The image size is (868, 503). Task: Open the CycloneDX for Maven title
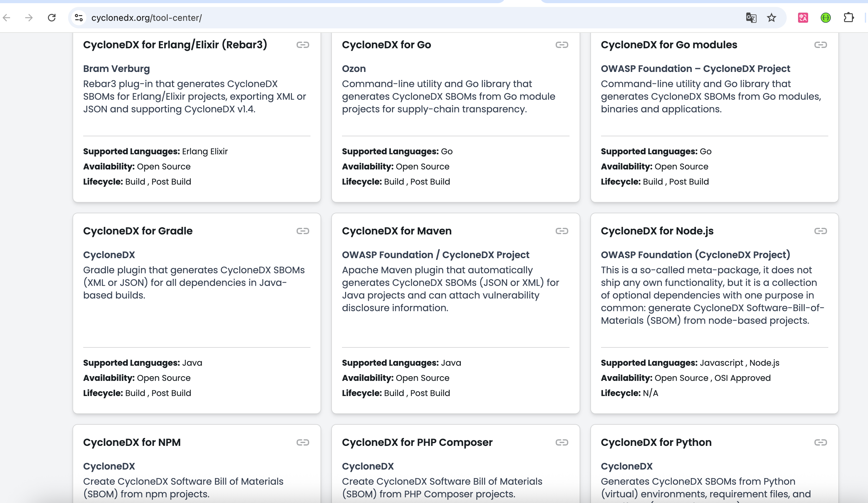tap(396, 231)
